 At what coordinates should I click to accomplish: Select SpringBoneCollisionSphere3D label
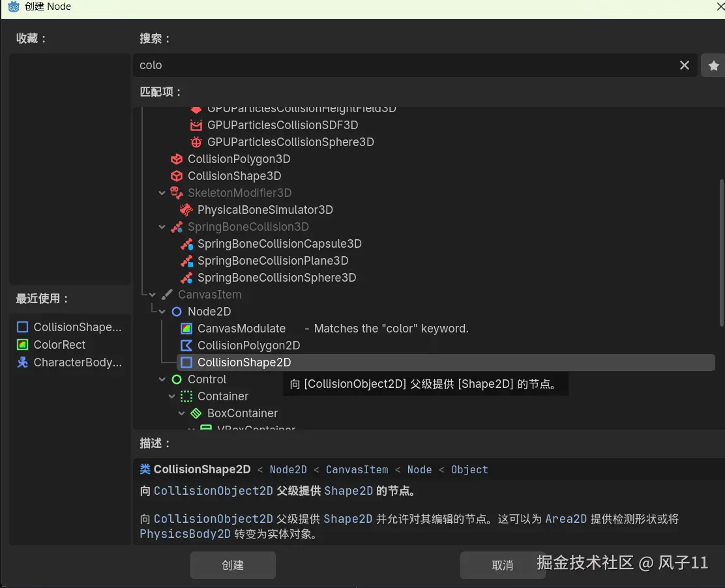[x=277, y=278]
